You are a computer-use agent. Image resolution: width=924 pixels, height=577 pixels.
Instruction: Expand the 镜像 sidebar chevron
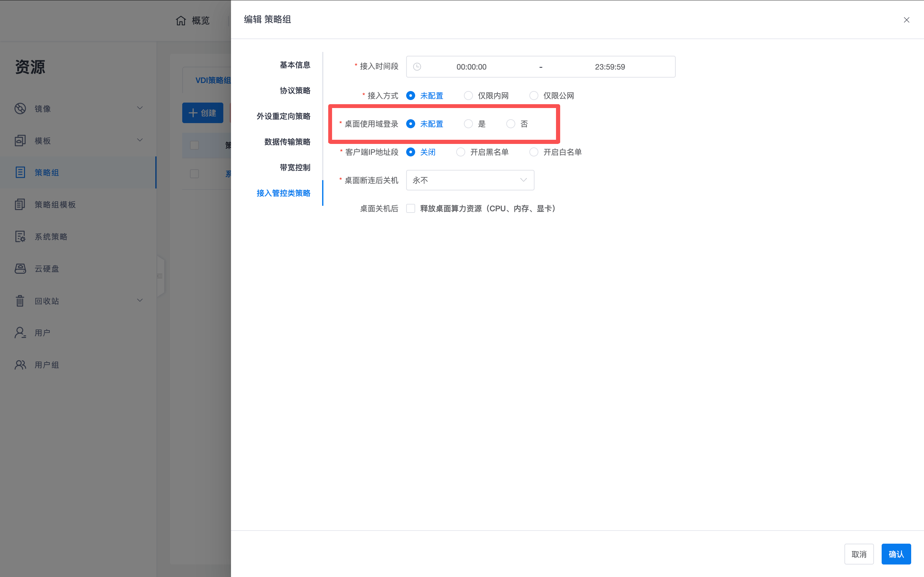click(140, 108)
